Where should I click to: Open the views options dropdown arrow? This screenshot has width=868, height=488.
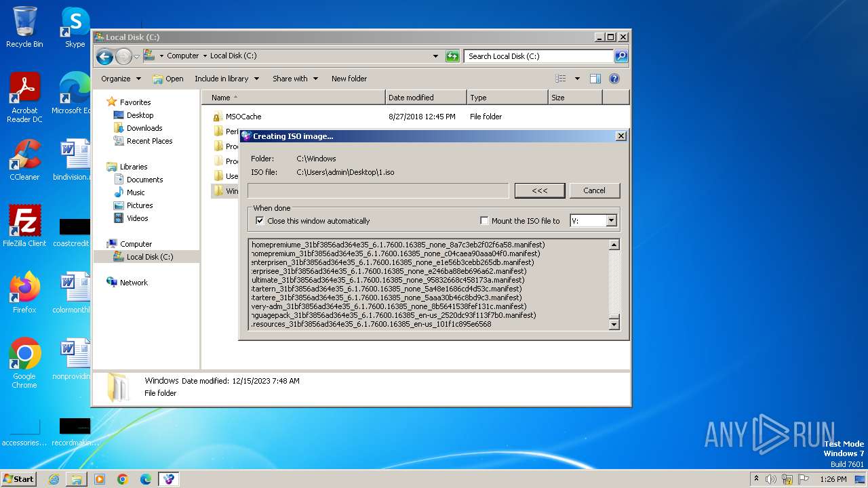[x=577, y=79]
